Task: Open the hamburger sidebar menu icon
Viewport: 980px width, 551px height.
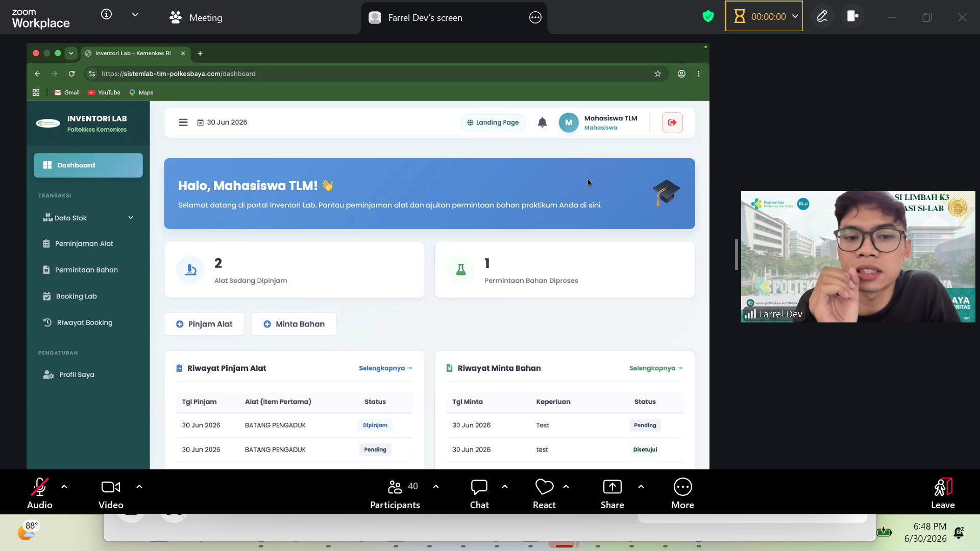Action: pos(183,122)
